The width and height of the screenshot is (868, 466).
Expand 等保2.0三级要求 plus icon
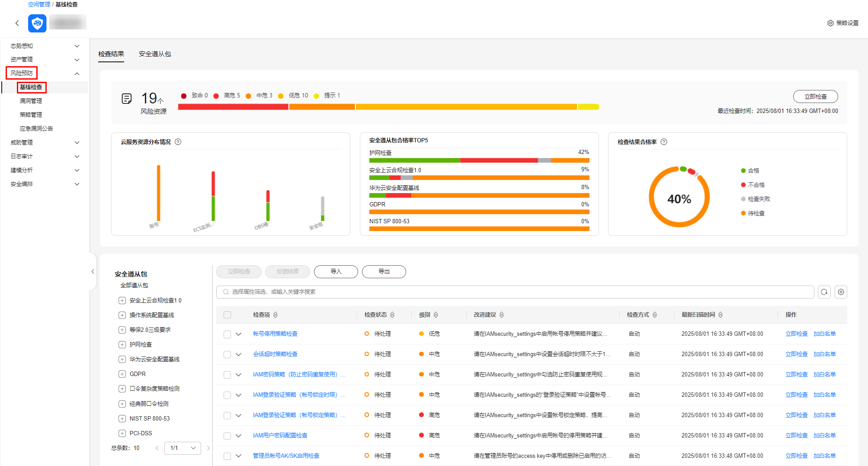[x=122, y=330]
